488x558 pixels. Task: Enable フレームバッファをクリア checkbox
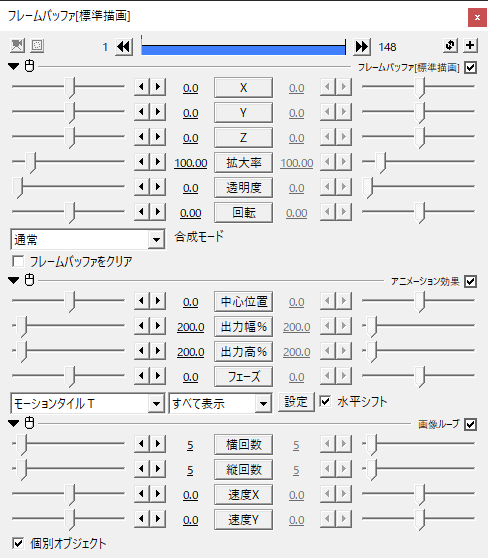pyautogui.click(x=18, y=261)
